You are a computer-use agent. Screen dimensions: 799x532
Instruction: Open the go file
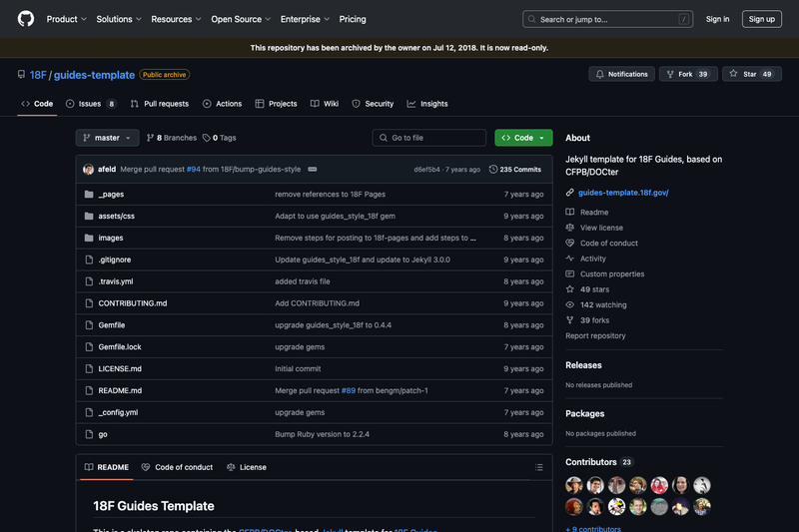tap(103, 435)
